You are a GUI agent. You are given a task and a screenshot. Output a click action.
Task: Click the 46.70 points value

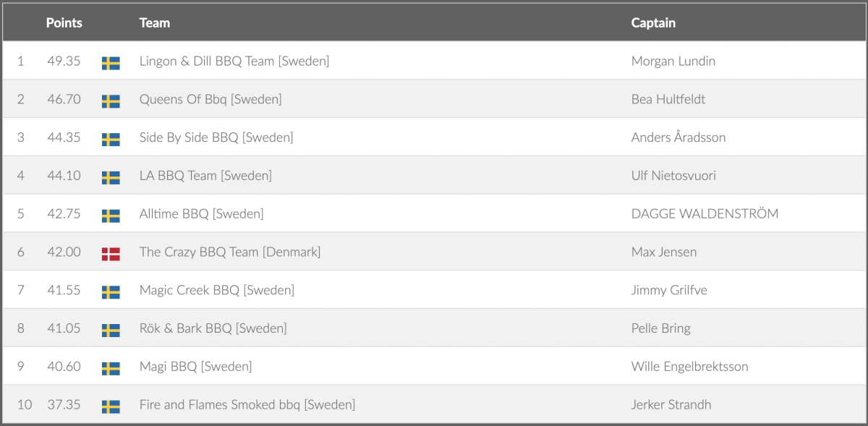point(64,100)
